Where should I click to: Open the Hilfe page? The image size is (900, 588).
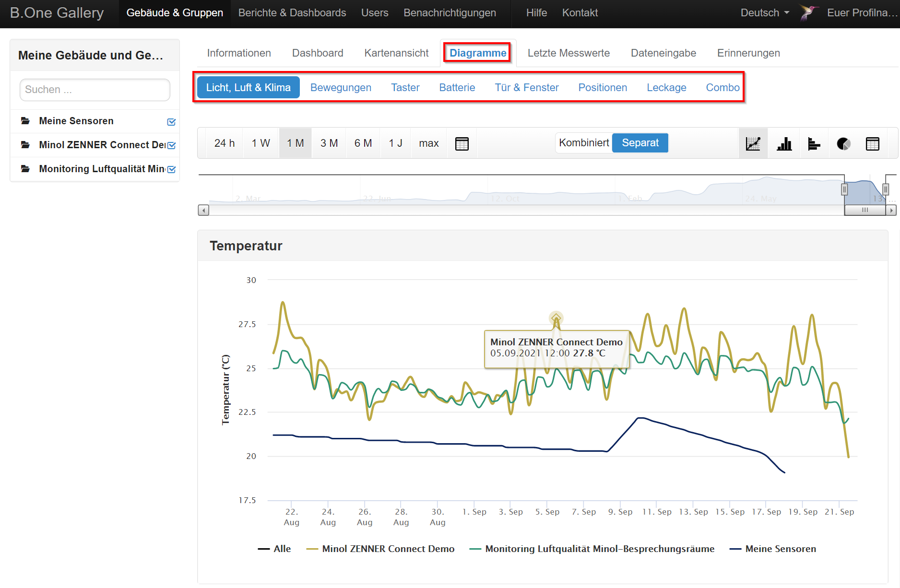(x=536, y=13)
